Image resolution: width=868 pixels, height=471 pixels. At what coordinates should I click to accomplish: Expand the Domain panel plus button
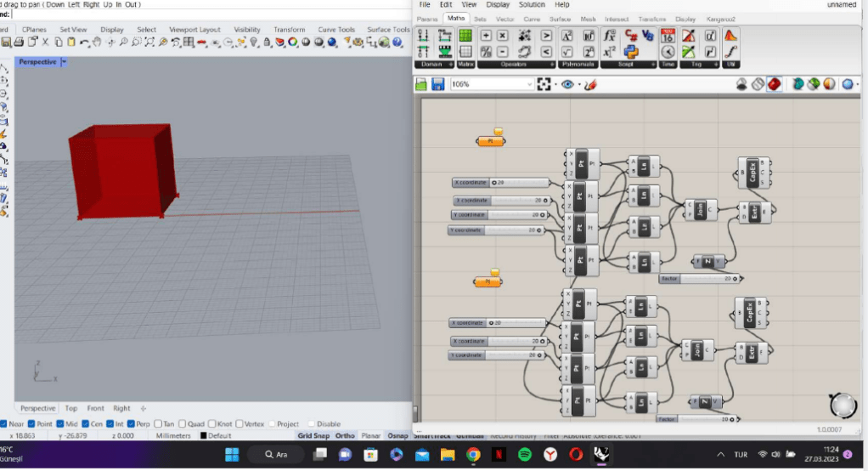[x=452, y=65]
